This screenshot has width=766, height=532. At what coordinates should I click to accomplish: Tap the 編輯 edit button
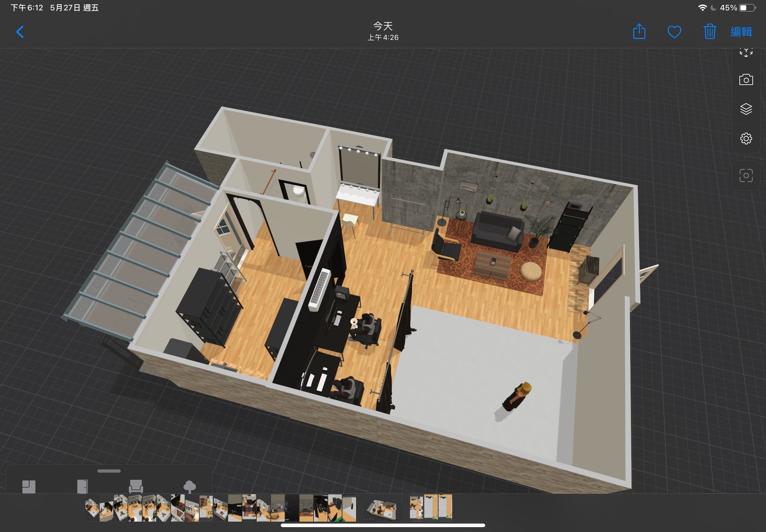tap(741, 32)
